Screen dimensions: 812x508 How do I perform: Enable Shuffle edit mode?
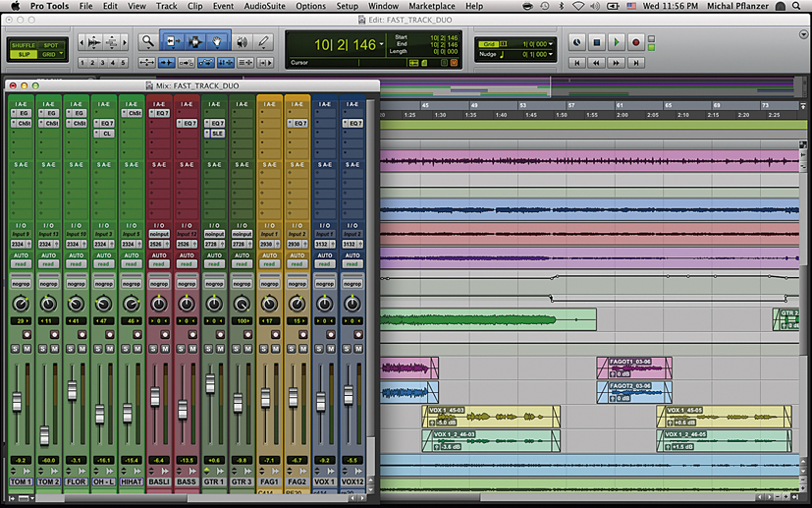click(x=24, y=45)
